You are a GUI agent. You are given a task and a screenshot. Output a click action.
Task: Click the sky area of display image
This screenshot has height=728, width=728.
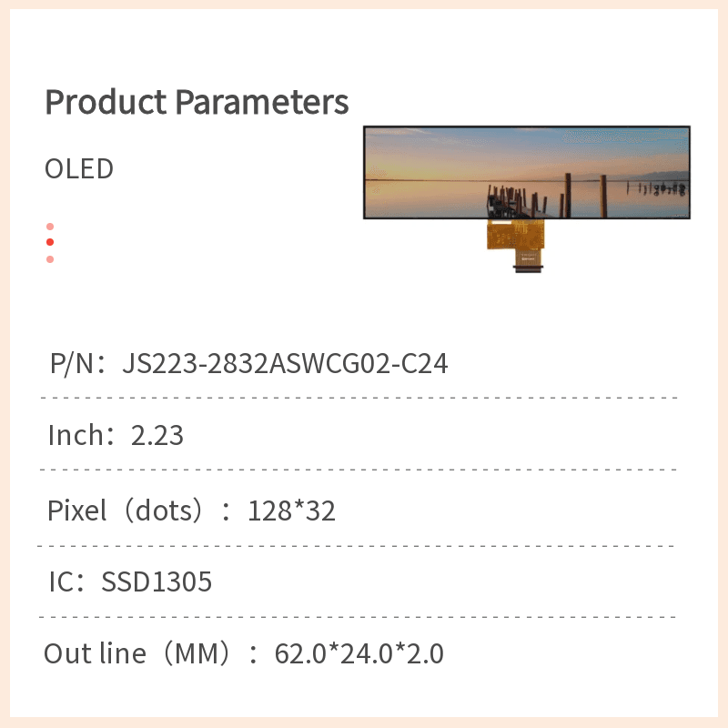[527, 148]
